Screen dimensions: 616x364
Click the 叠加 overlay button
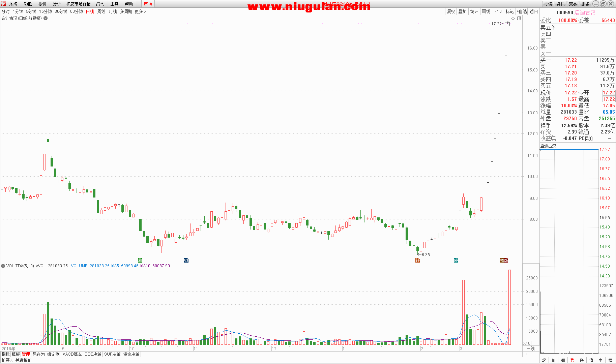click(x=463, y=11)
